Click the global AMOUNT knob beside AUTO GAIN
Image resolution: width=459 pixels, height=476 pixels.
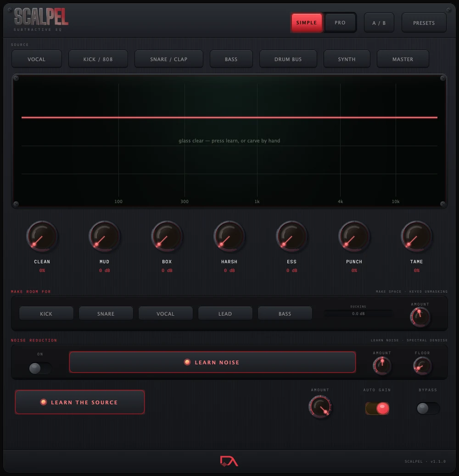click(x=320, y=407)
